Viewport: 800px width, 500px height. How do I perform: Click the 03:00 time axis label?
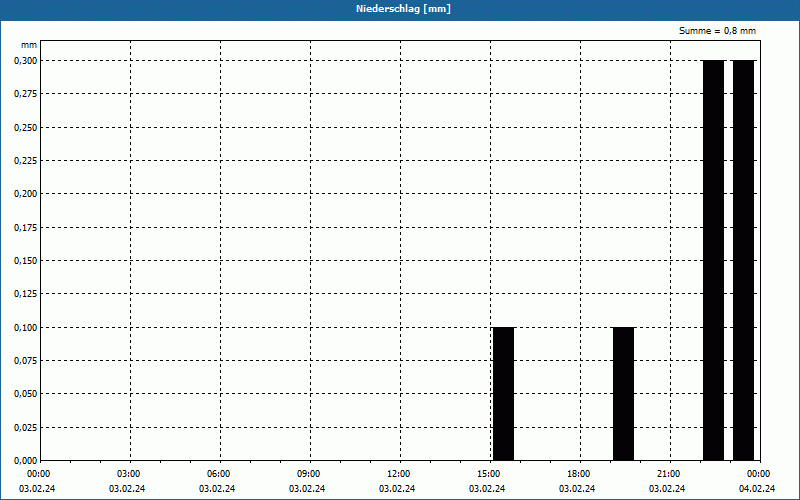(x=130, y=474)
